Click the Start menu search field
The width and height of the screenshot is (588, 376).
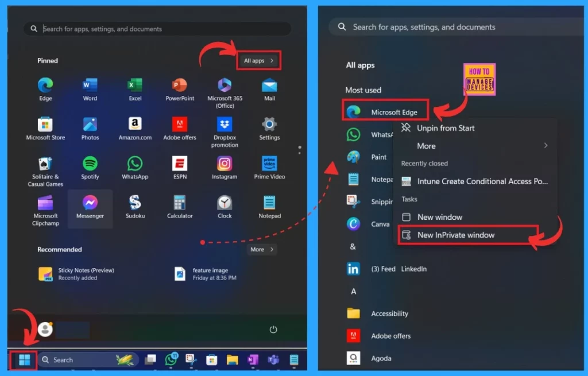157,29
